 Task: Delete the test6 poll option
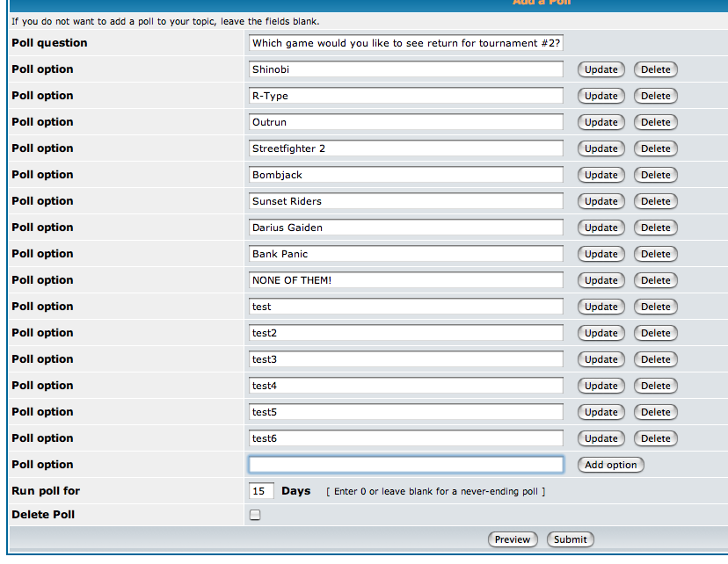click(x=656, y=438)
